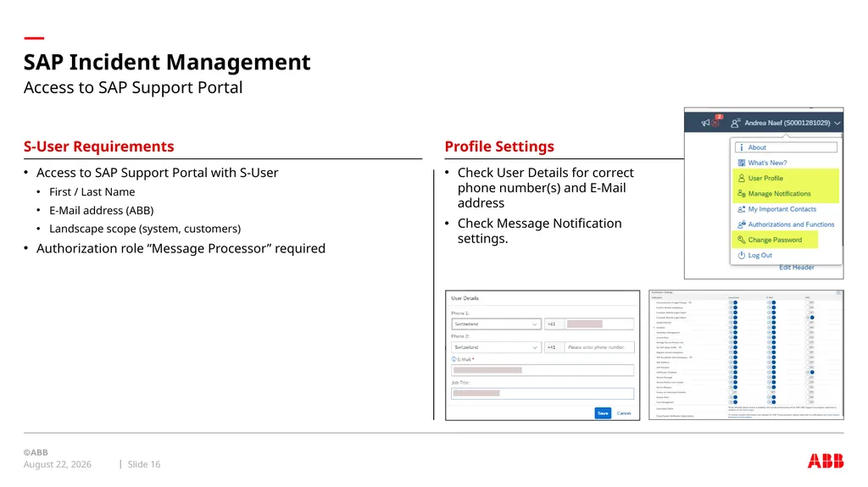Expand the Andrea Naef user menu chevron

[837, 123]
